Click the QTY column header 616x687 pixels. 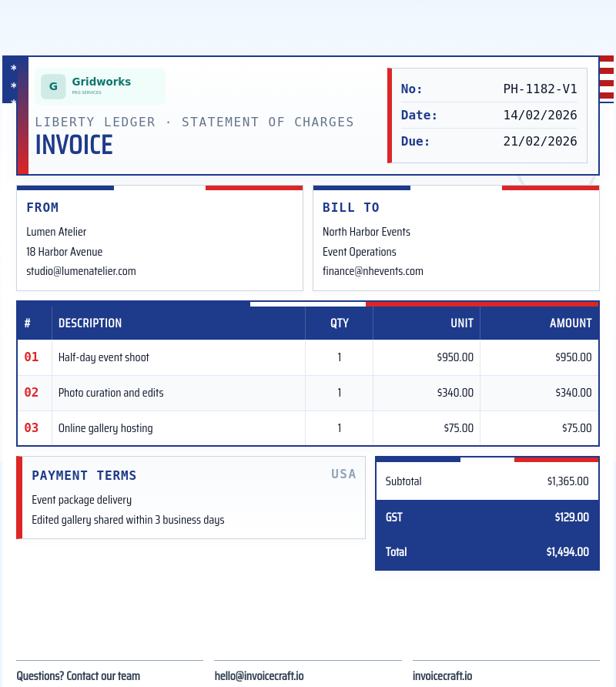340,323
